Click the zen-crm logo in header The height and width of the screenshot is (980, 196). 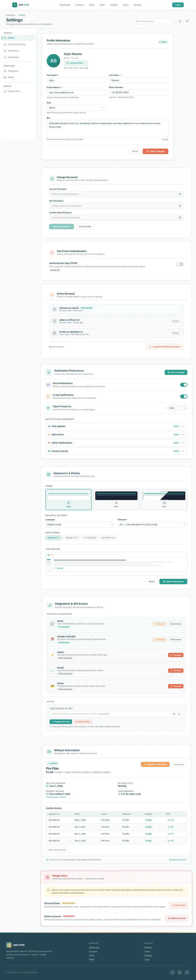pos(21,5)
